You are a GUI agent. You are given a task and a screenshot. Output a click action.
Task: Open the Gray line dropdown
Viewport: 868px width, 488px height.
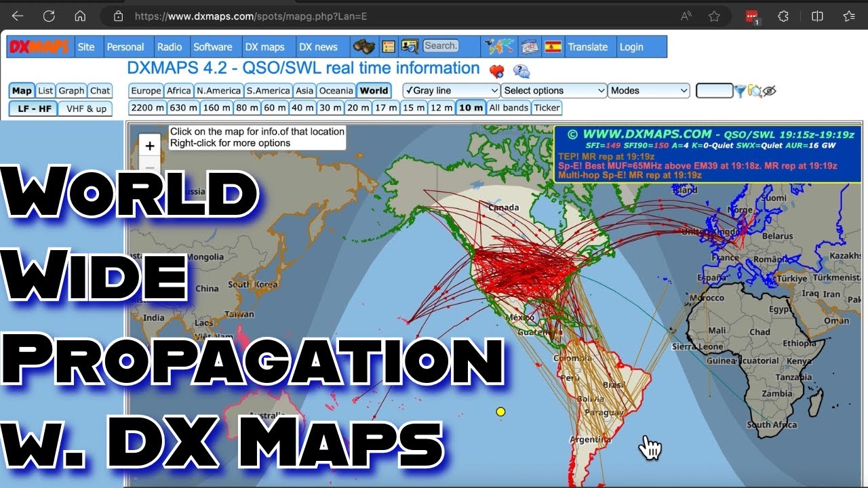[x=452, y=91]
